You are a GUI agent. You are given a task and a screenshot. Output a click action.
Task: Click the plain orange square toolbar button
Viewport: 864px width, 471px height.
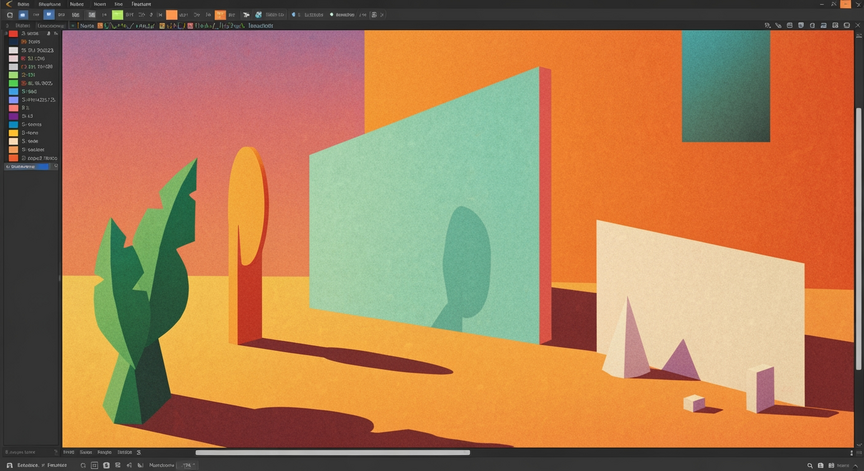point(172,15)
